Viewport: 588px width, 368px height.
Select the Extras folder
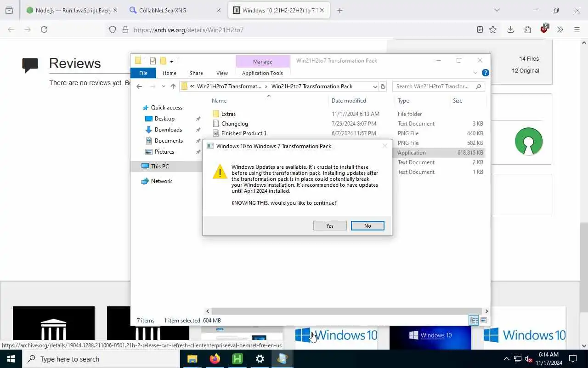coord(228,114)
